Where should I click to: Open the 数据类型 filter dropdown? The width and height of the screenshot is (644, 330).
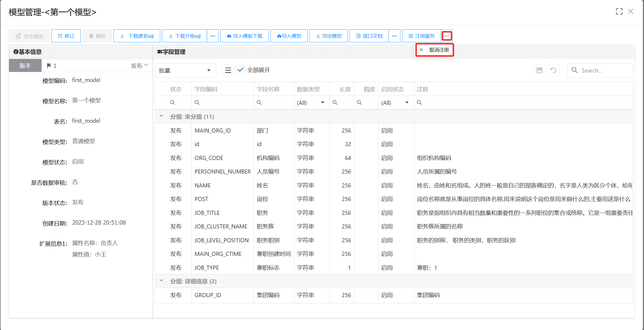[x=311, y=103]
